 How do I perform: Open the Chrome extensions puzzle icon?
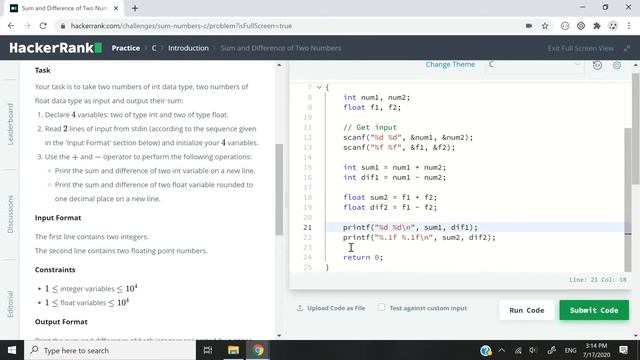click(x=597, y=26)
